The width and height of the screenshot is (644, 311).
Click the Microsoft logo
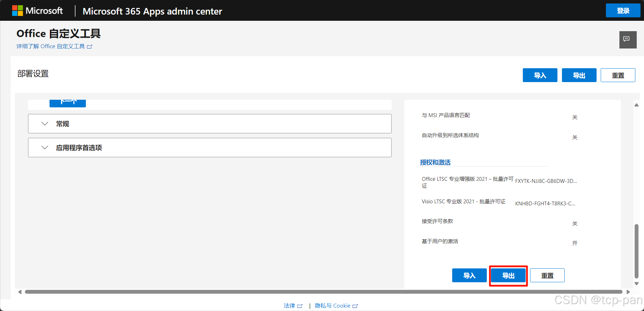[x=37, y=11]
